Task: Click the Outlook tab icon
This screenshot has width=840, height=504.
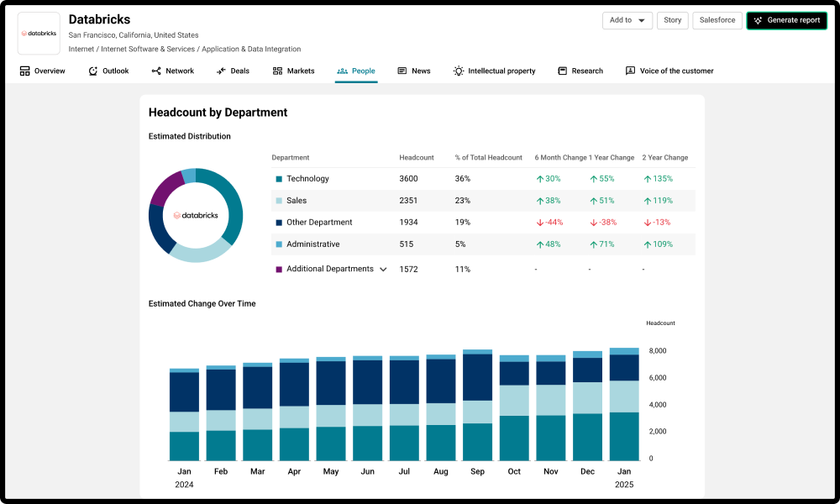Action: [93, 71]
